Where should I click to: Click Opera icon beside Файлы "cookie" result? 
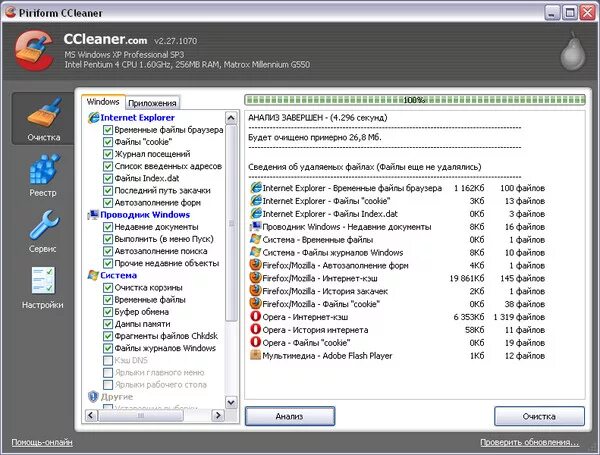pyautogui.click(x=255, y=342)
